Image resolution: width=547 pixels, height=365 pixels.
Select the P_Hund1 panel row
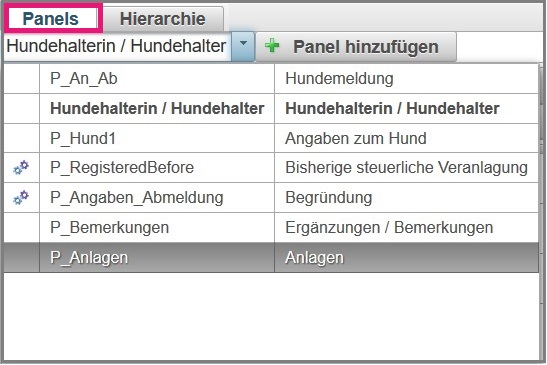click(271, 138)
